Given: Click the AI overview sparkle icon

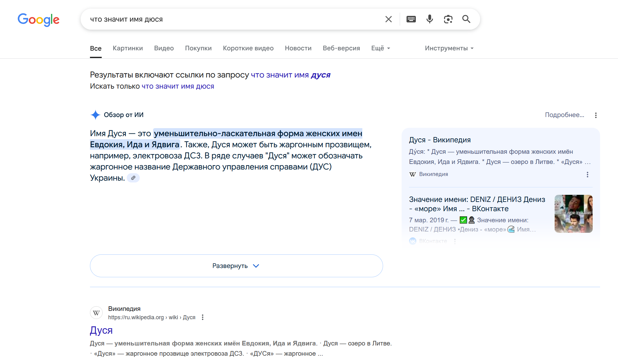Looking at the screenshot, I should pos(96,115).
